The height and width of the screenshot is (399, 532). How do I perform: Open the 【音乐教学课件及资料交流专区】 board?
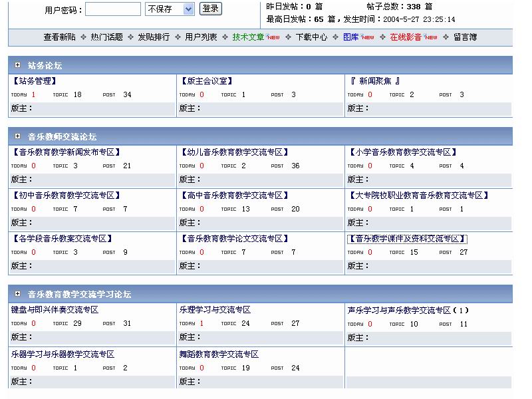[x=407, y=239]
